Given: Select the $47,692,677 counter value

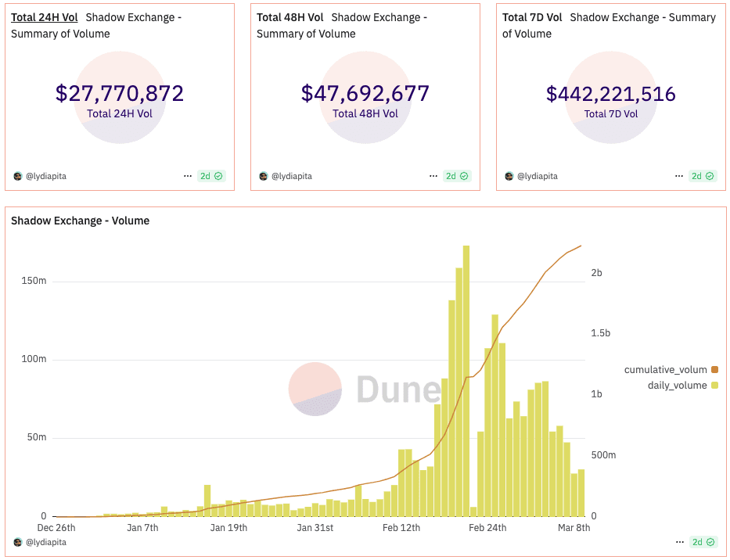Looking at the screenshot, I should click(x=365, y=94).
